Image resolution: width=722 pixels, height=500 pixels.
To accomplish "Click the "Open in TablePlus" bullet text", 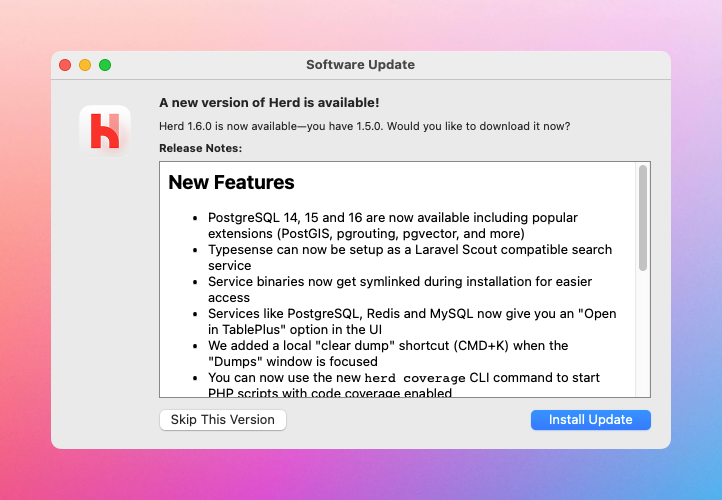I will pos(412,321).
